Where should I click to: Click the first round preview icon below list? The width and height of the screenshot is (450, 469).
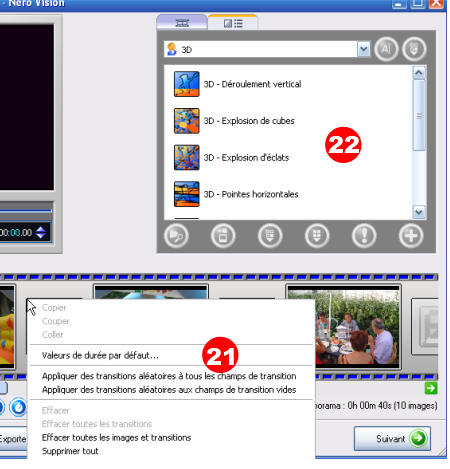point(176,236)
